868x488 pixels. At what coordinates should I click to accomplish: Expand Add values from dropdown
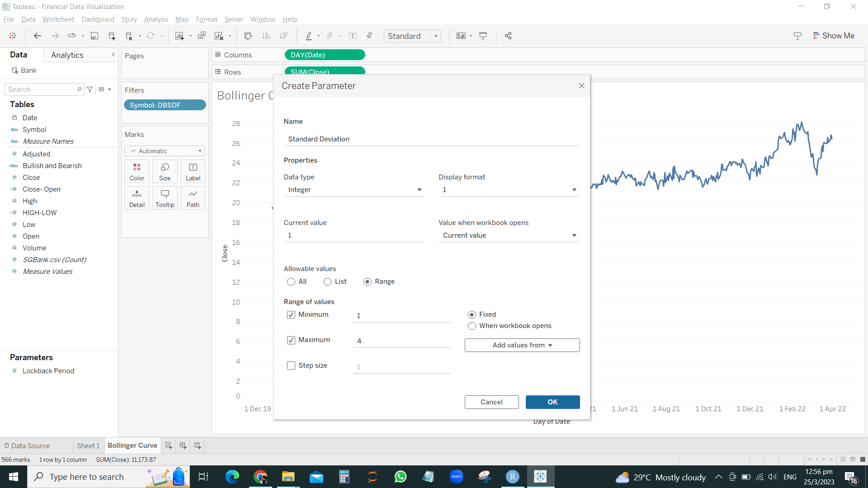(x=522, y=345)
